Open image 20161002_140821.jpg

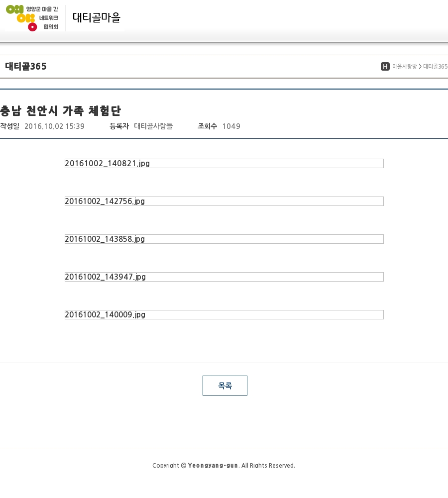pyautogui.click(x=224, y=163)
